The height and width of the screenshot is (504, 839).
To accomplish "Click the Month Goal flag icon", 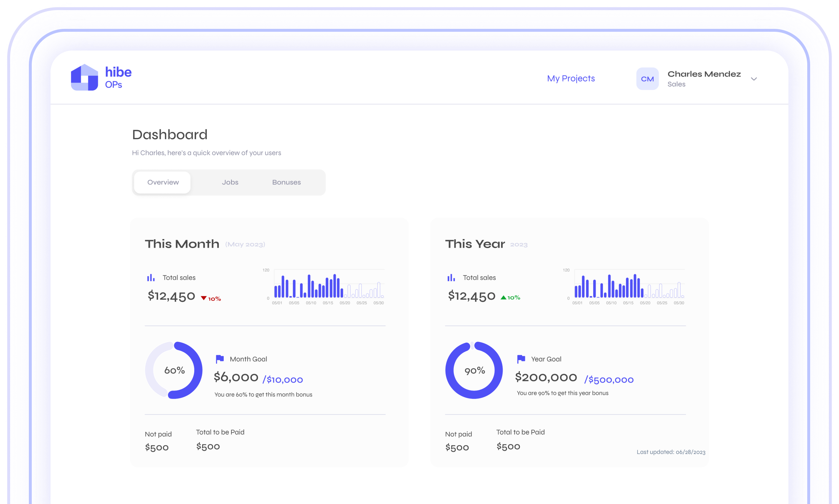I will point(219,359).
